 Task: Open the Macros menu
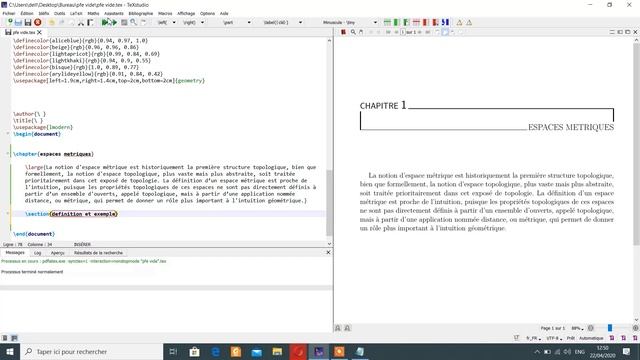165,13
